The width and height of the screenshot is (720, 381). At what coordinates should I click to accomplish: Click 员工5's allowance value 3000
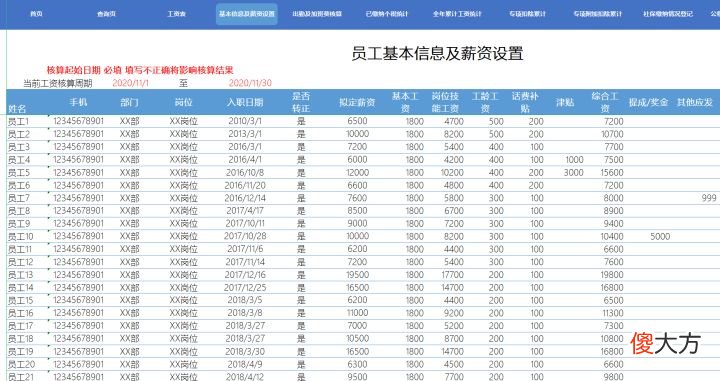574,173
